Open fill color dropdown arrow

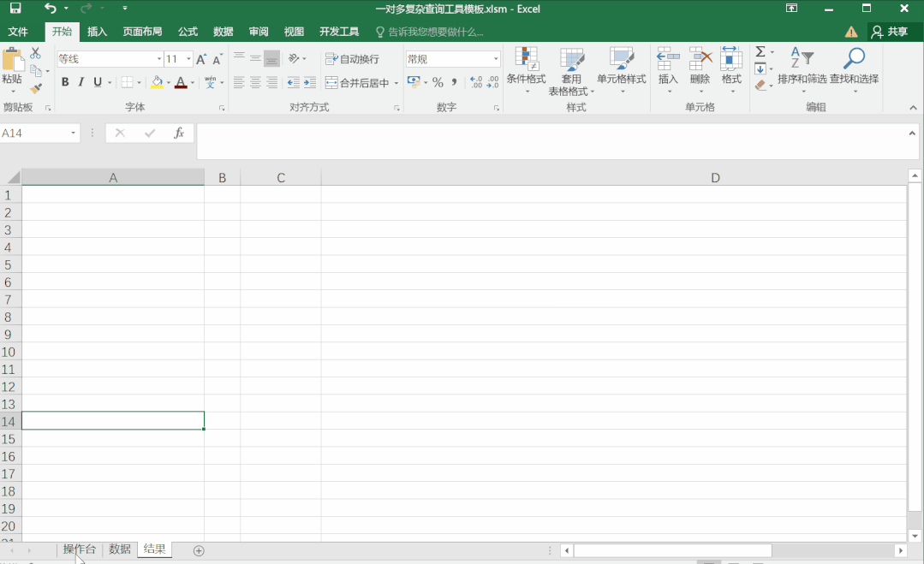point(169,83)
